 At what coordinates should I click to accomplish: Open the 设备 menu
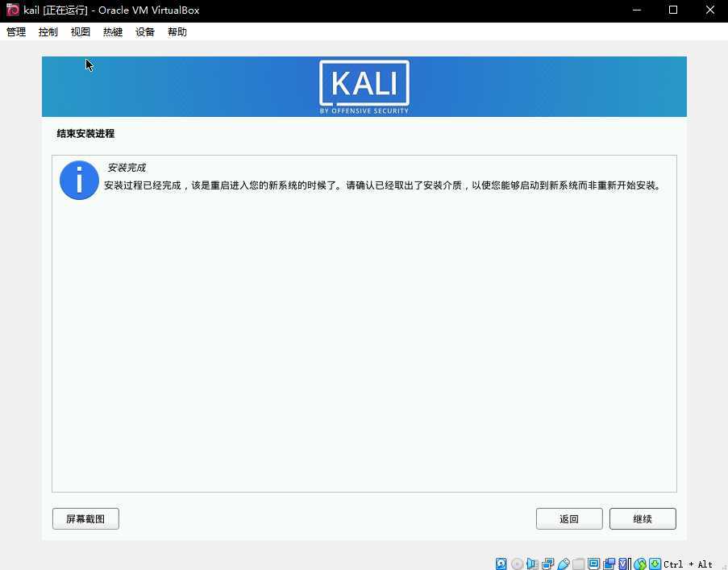[145, 31]
